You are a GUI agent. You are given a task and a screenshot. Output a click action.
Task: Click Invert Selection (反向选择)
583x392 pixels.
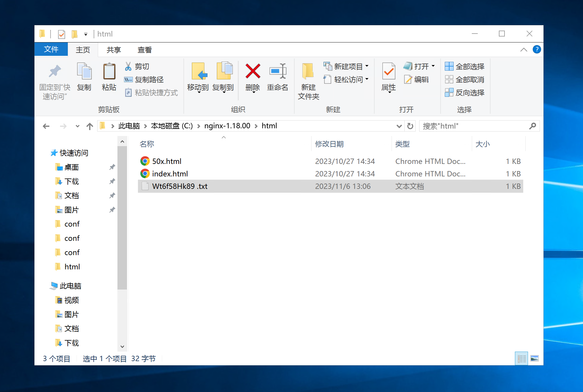tap(465, 93)
